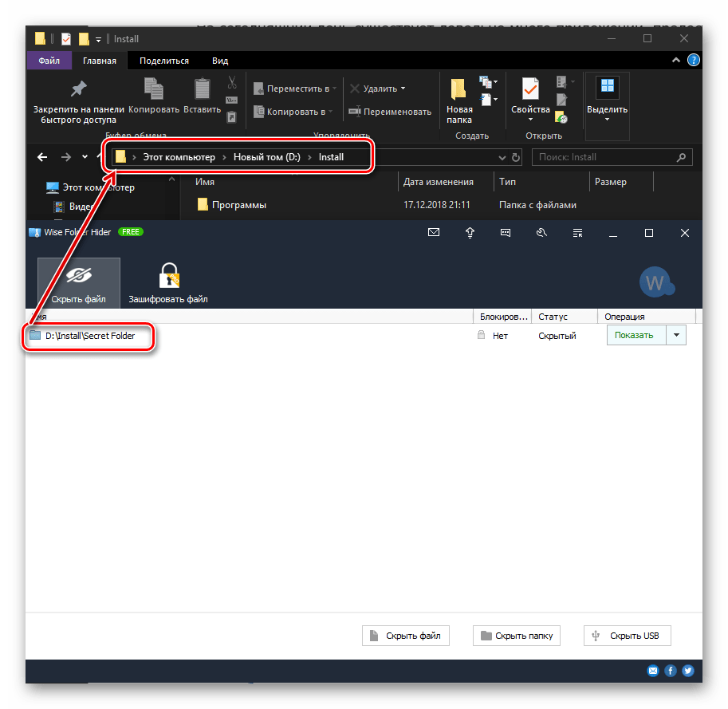Click the new folder icon in quick access toolbar

click(84, 39)
